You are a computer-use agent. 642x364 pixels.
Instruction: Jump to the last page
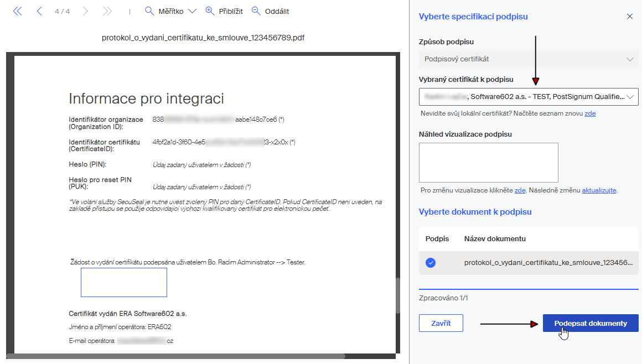point(107,11)
